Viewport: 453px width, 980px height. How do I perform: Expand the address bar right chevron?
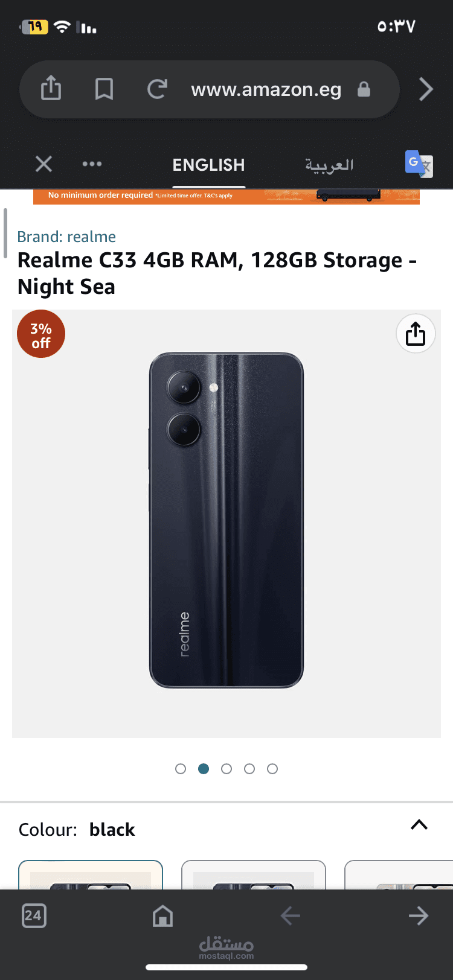tap(426, 89)
